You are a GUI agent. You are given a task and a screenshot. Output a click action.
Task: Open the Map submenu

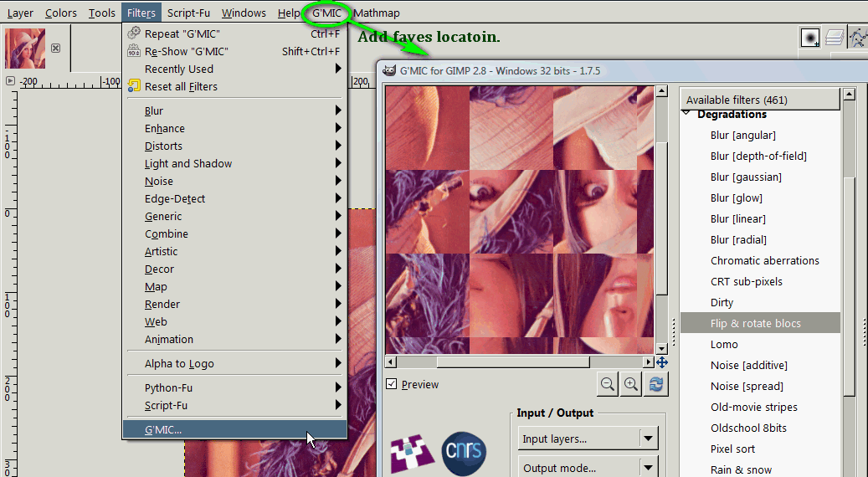(236, 287)
